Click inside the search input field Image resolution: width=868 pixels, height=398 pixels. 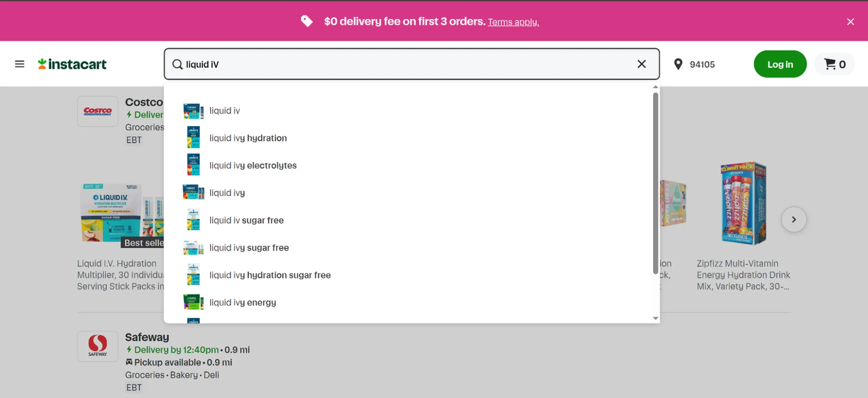[x=407, y=64]
